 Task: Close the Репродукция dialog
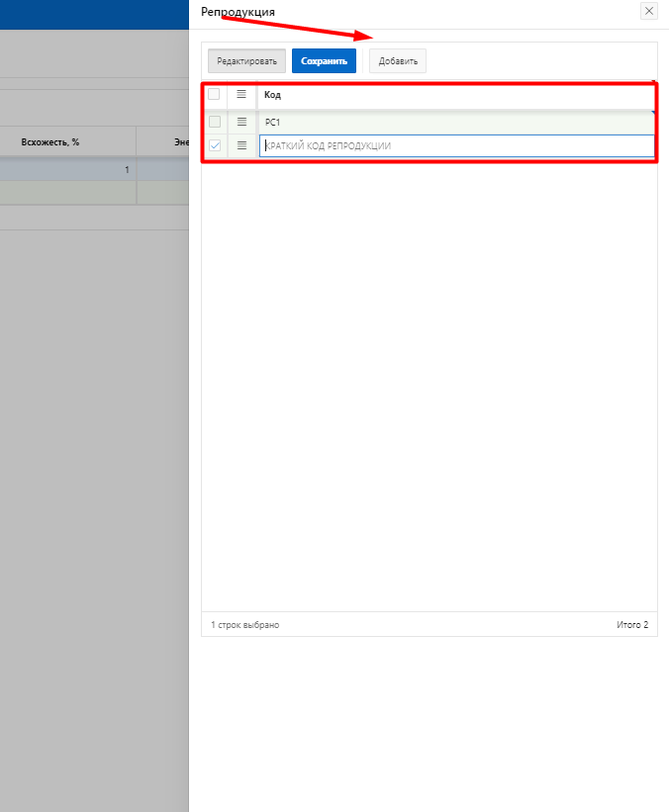[649, 11]
